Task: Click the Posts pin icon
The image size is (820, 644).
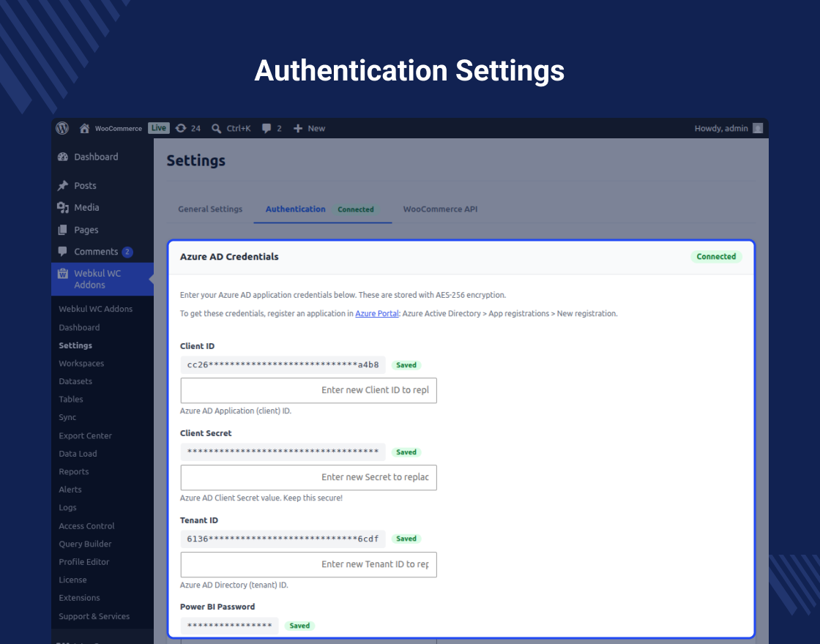Action: (63, 186)
